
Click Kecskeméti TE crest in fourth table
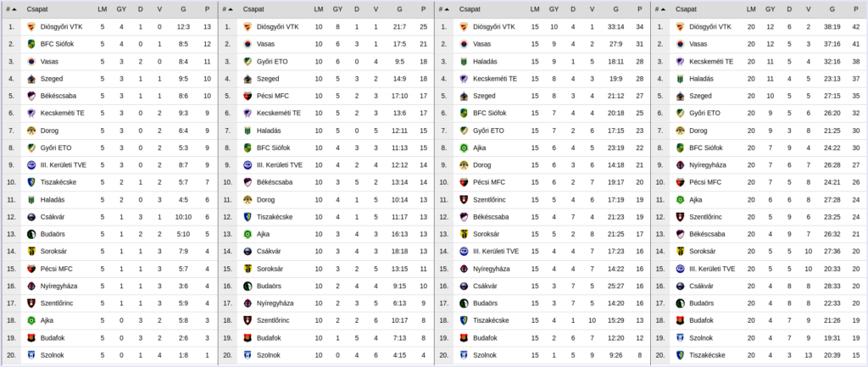[x=681, y=61]
